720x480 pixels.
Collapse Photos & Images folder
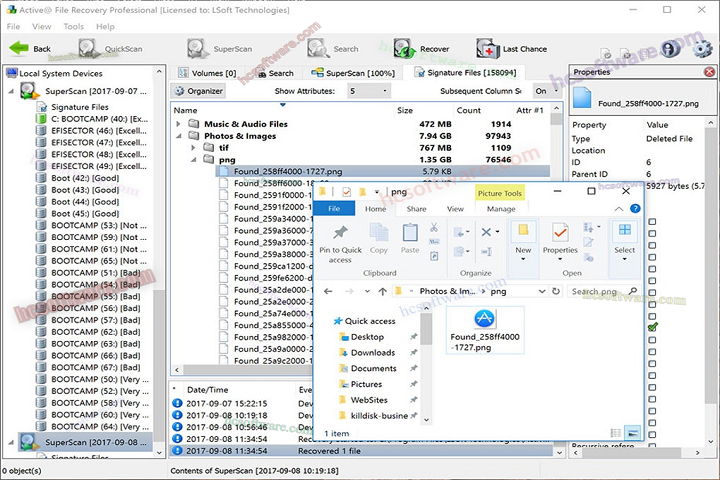179,136
